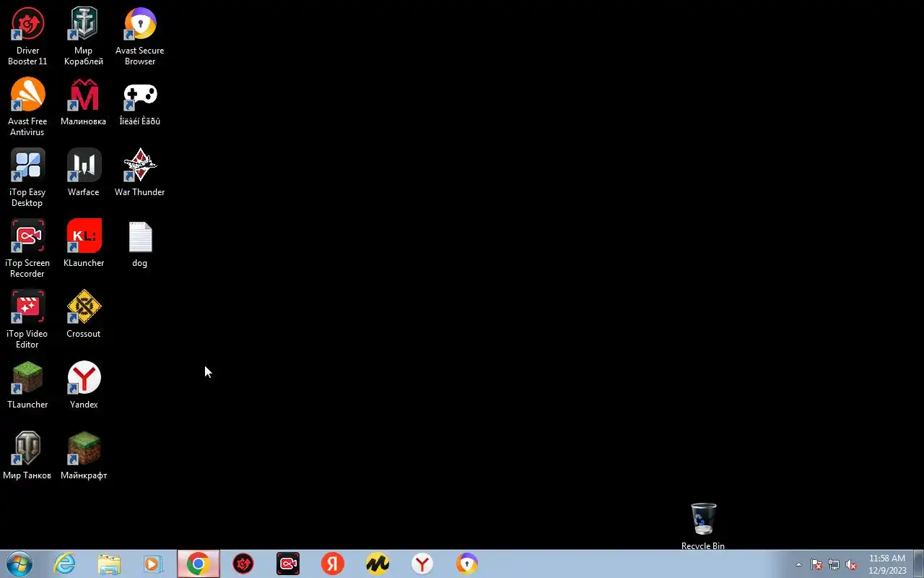Open Windows Media Player from taskbar
924x578 pixels.
(153, 564)
